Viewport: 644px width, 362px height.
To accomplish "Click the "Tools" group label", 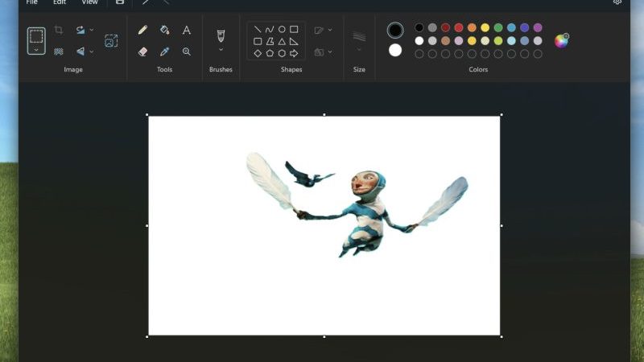I will point(164,69).
